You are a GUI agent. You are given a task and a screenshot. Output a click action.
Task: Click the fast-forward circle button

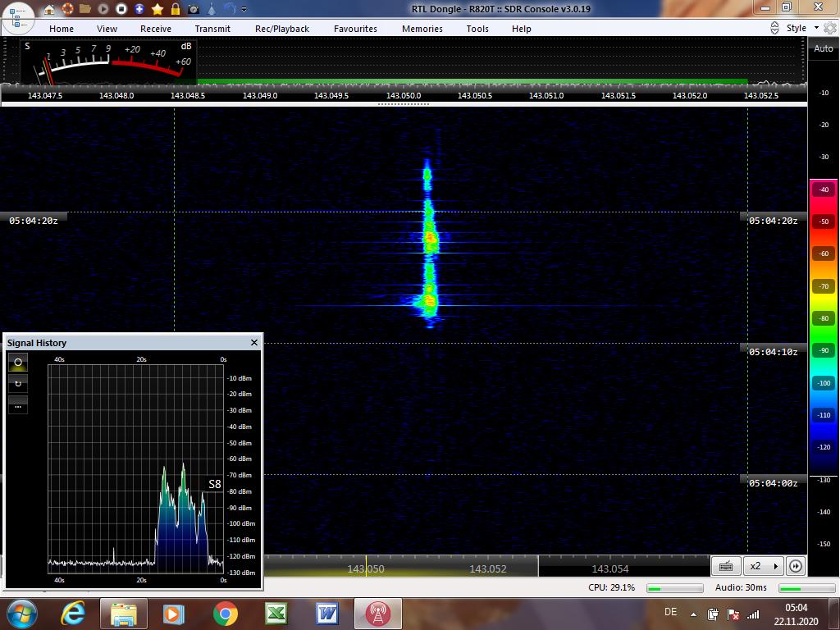pyautogui.click(x=796, y=566)
